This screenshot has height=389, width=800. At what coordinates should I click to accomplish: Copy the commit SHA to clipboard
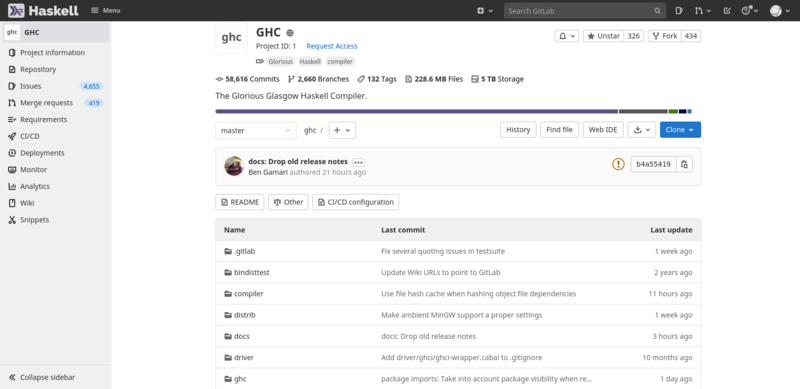(685, 164)
